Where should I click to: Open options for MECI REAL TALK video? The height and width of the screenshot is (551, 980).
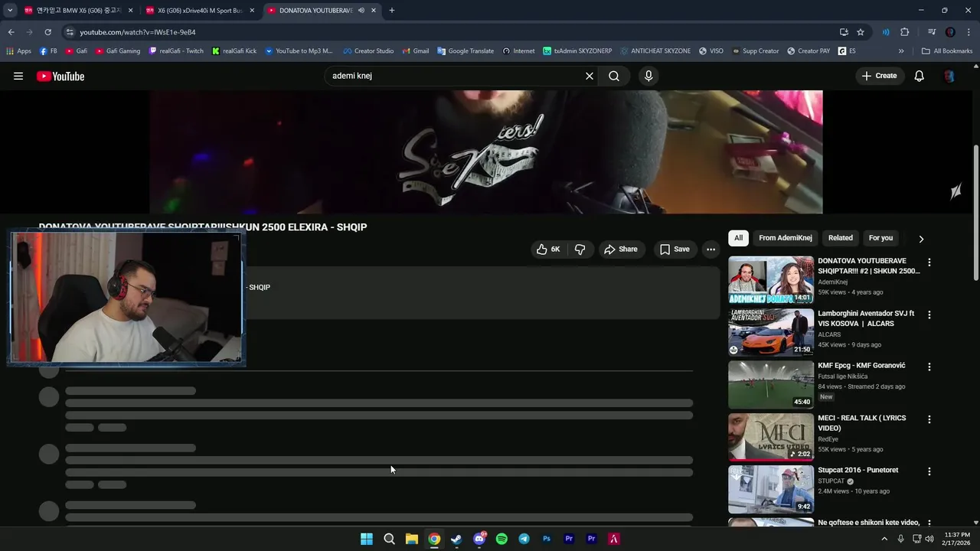tap(929, 419)
